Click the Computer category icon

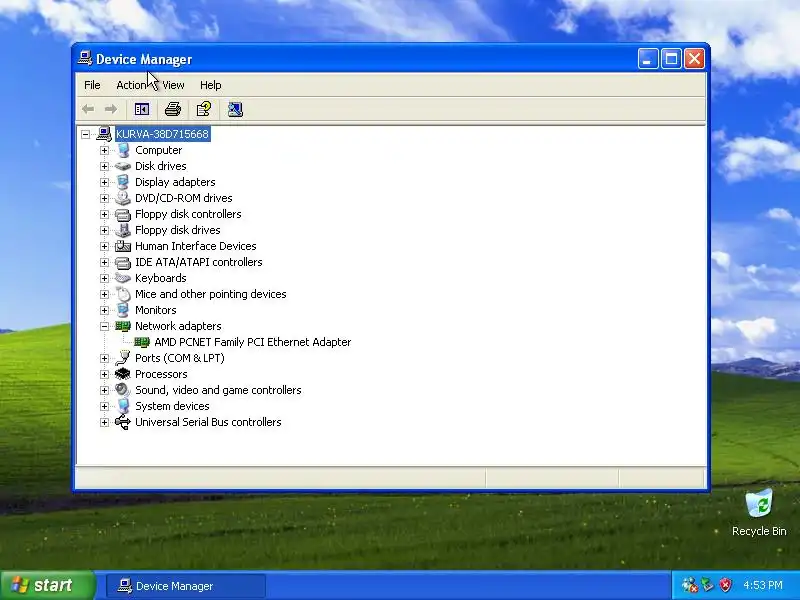pos(123,150)
